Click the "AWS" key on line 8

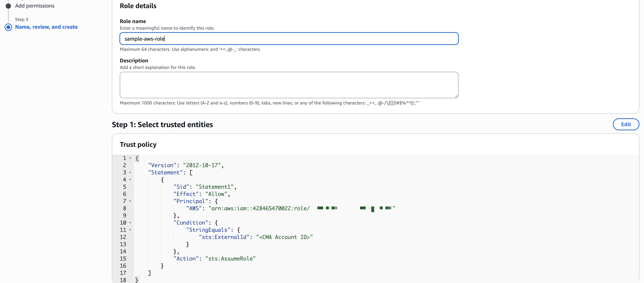pyautogui.click(x=194, y=208)
